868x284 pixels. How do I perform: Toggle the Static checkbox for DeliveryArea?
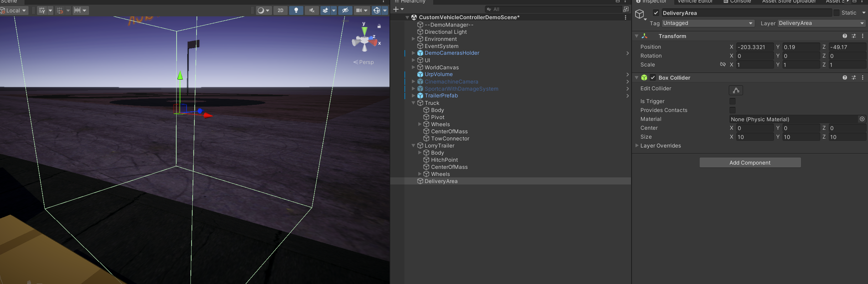[836, 13]
